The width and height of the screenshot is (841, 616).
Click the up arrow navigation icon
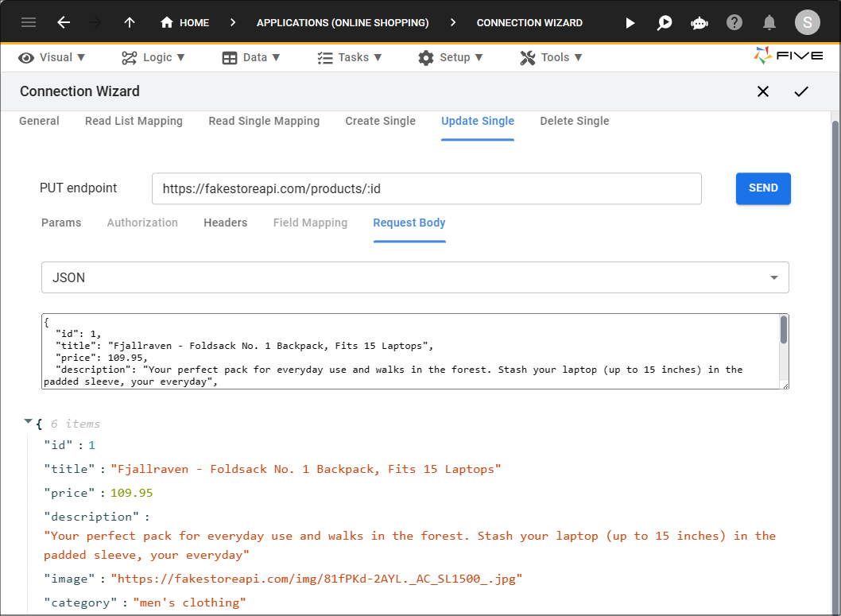click(130, 22)
